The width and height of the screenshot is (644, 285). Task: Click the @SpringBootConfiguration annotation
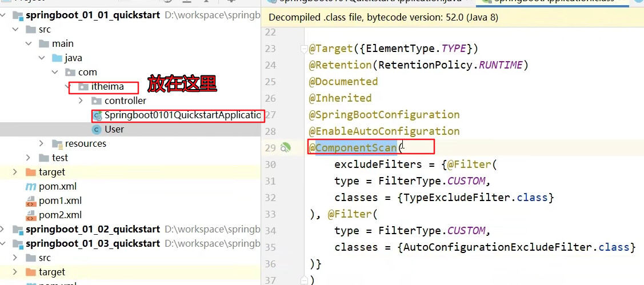point(384,115)
